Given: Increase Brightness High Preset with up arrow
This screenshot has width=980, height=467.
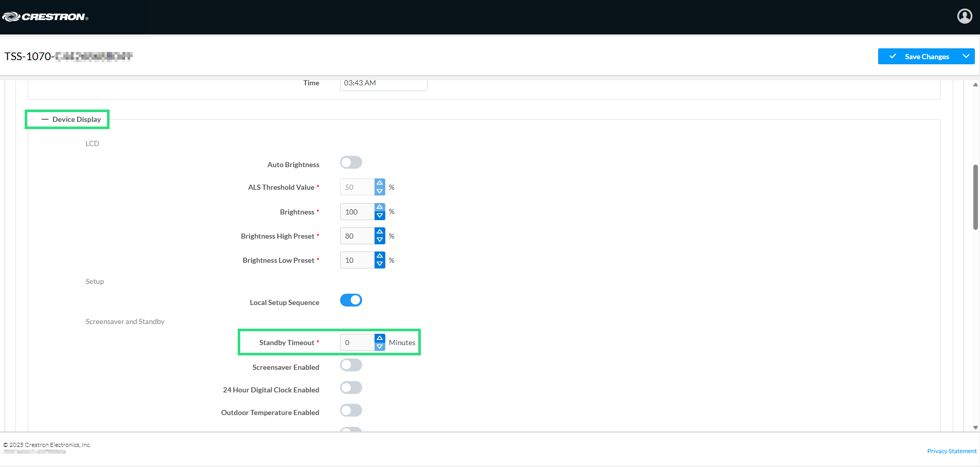Looking at the screenshot, I should click(x=380, y=231).
